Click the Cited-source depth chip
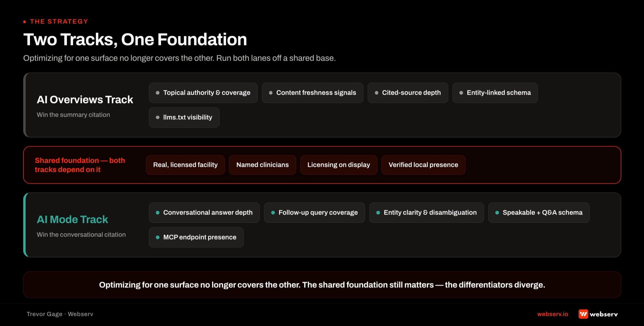Screen dimensions: 644x326 click(408, 93)
